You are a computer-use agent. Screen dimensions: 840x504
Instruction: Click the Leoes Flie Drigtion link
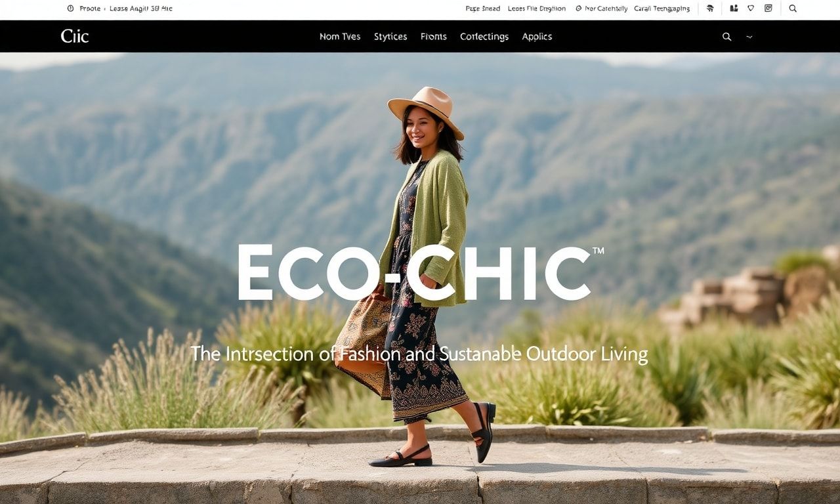[x=537, y=9]
